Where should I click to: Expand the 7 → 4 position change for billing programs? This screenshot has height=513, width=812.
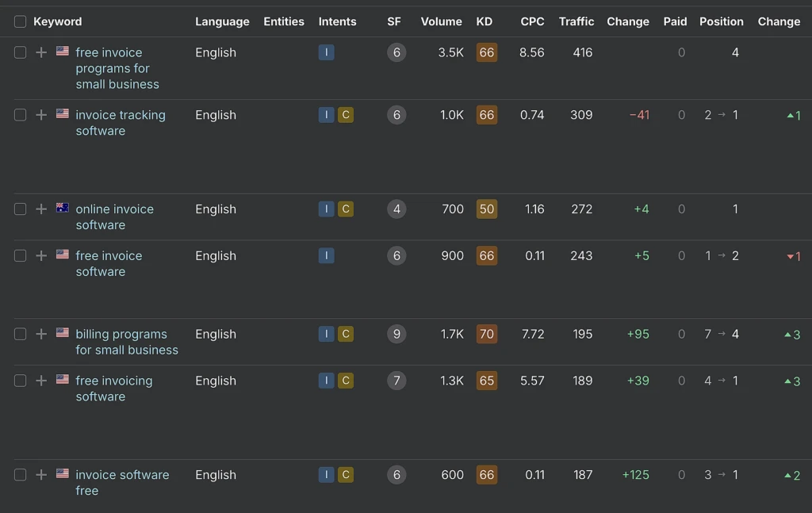[722, 334]
